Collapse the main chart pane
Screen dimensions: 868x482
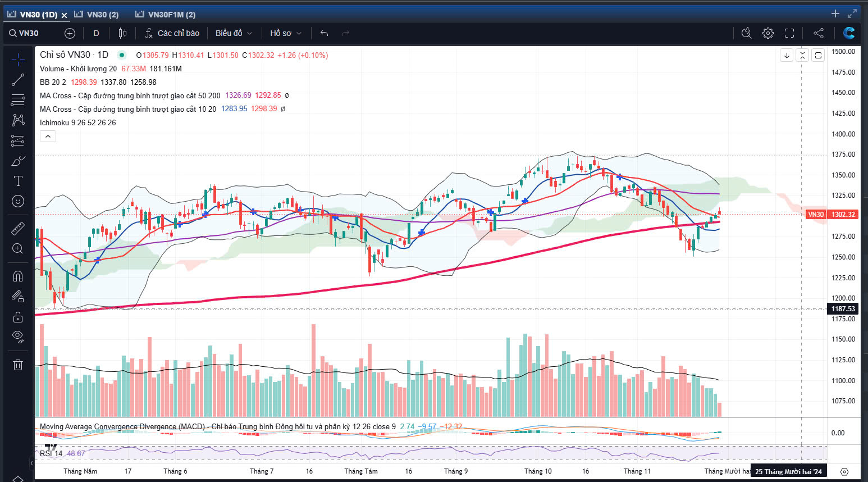pyautogui.click(x=802, y=55)
